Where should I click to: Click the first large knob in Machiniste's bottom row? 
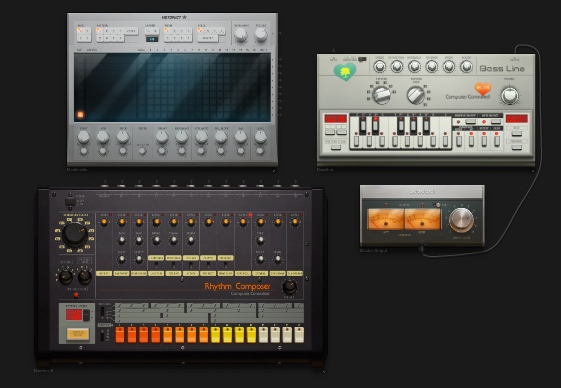click(x=83, y=137)
